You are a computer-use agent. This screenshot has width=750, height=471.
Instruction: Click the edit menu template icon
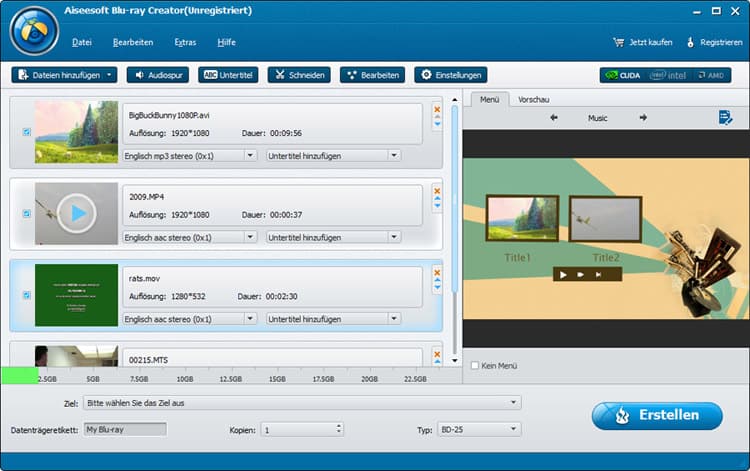click(x=725, y=118)
